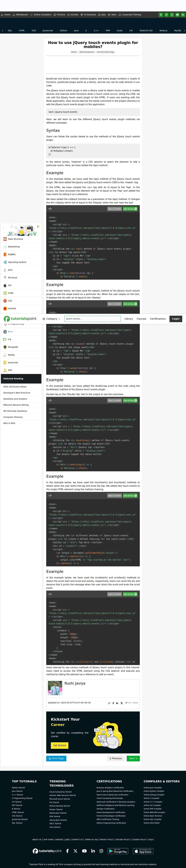This screenshot has height=868, width=186.
Task: Expand the Category dropdown
Action: pyautogui.click(x=51, y=319)
